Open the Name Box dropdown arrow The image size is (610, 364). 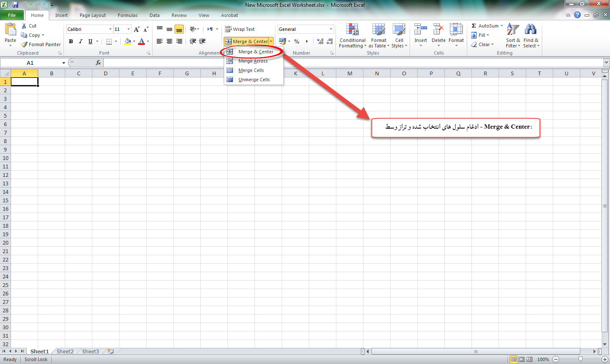click(64, 63)
